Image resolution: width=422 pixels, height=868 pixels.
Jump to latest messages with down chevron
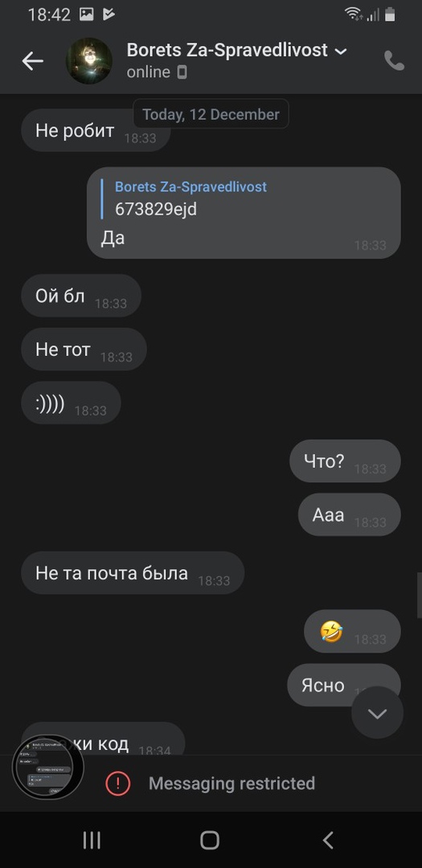click(377, 713)
